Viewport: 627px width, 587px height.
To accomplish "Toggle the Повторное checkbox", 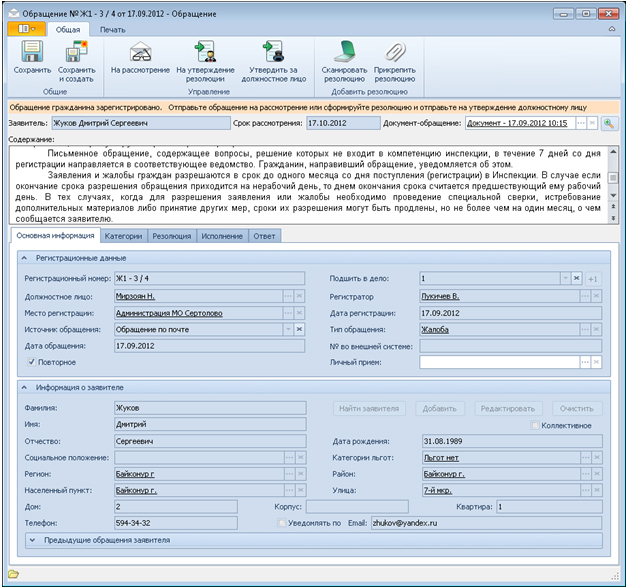I will click(32, 362).
